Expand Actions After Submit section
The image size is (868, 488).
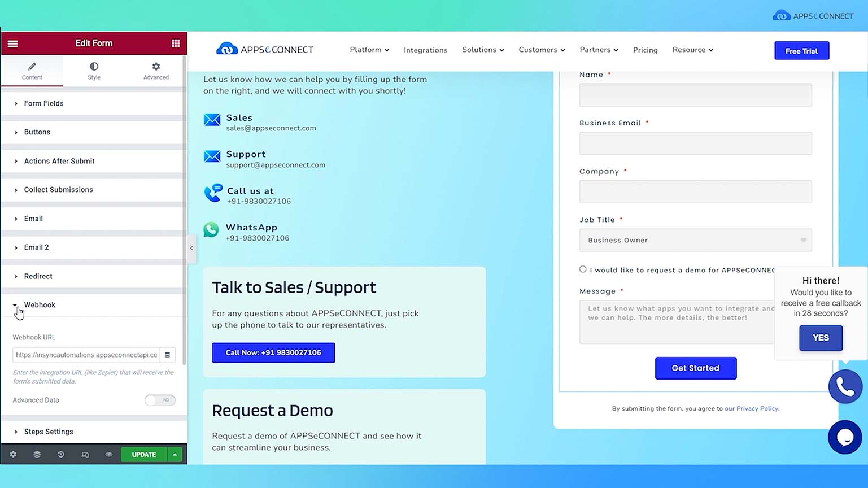(x=94, y=161)
